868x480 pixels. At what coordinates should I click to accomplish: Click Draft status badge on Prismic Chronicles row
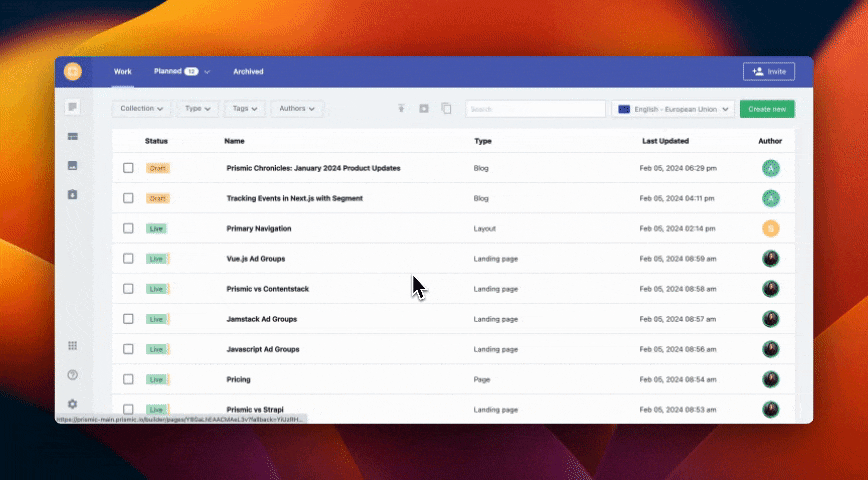tap(158, 168)
